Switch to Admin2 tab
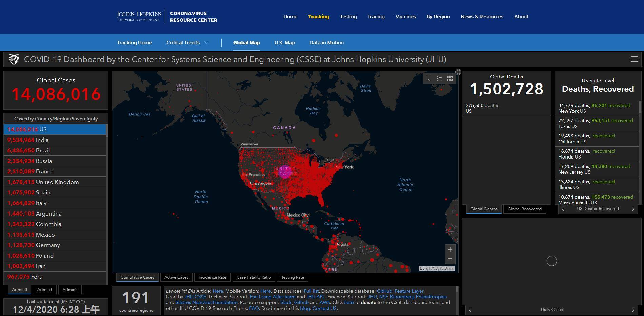 70,290
